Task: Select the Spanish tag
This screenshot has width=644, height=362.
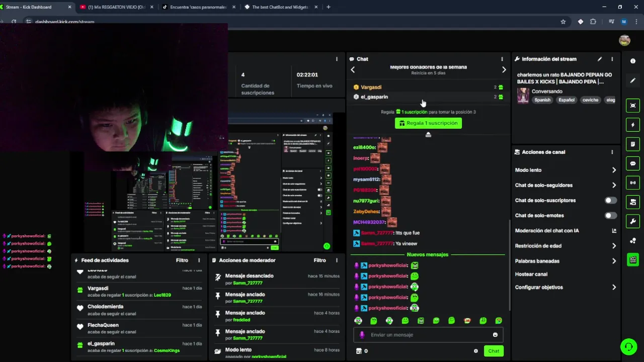Action: click(x=542, y=100)
